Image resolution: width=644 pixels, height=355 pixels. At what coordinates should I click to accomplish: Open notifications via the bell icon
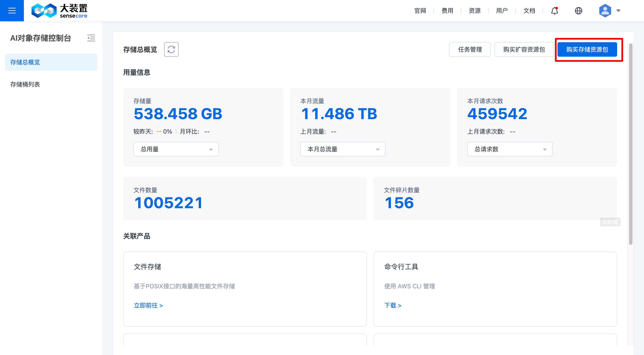pos(554,11)
